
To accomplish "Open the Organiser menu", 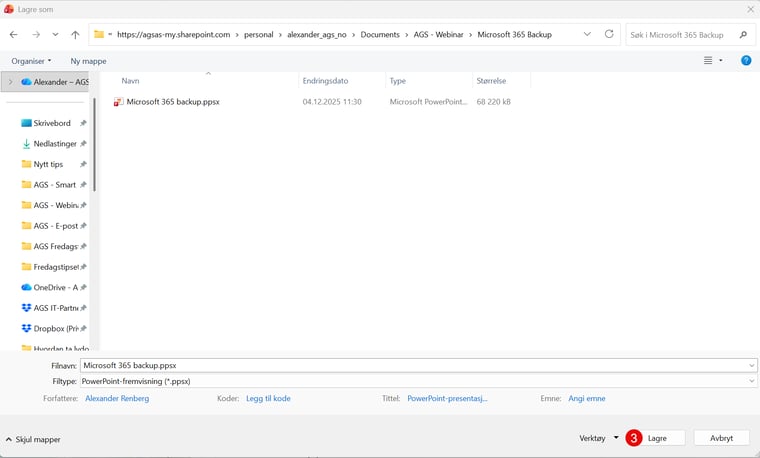I will click(31, 61).
